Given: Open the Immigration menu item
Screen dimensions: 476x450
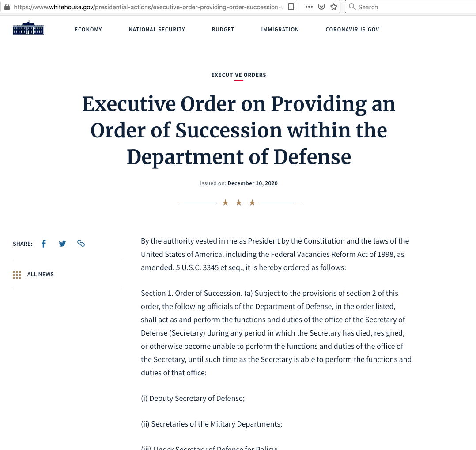Looking at the screenshot, I should [x=280, y=30].
